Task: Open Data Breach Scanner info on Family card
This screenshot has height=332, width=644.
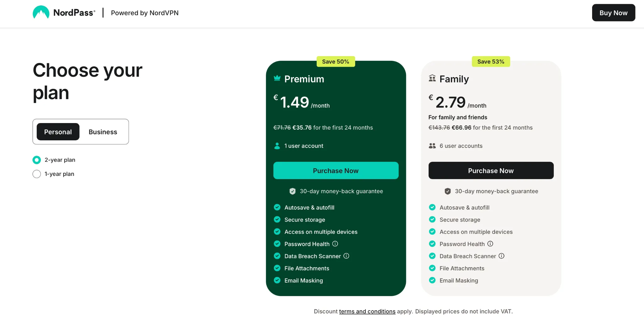Action: coord(502,256)
